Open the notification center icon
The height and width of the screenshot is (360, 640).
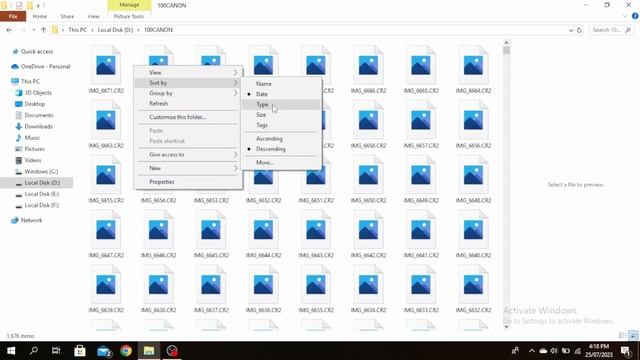click(626, 351)
